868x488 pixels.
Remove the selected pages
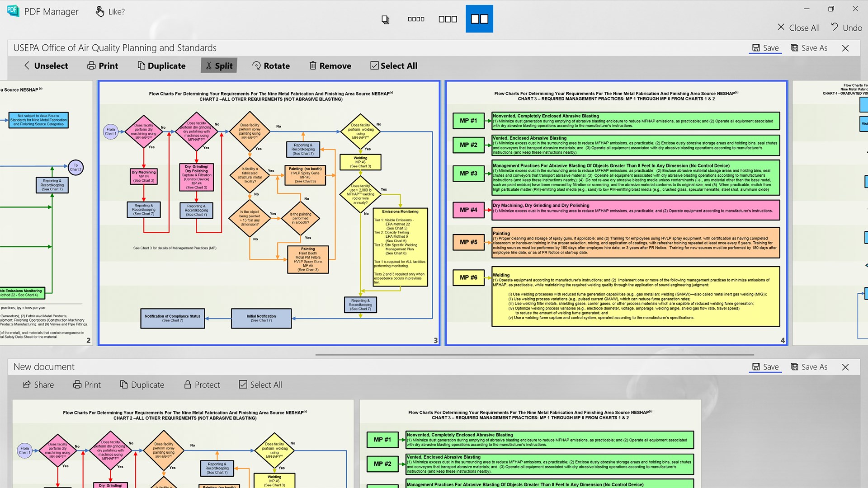[330, 66]
